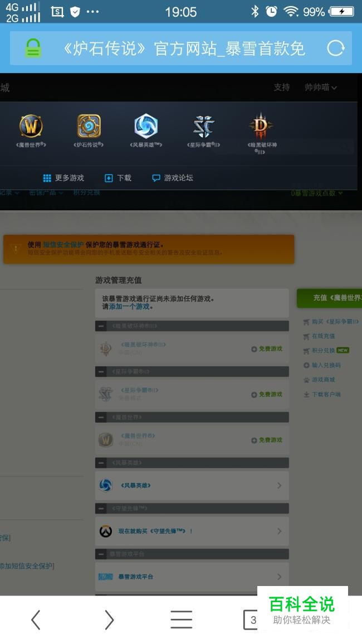Click StarCraft II icon in game list
The image size is (362, 644).
(x=106, y=394)
